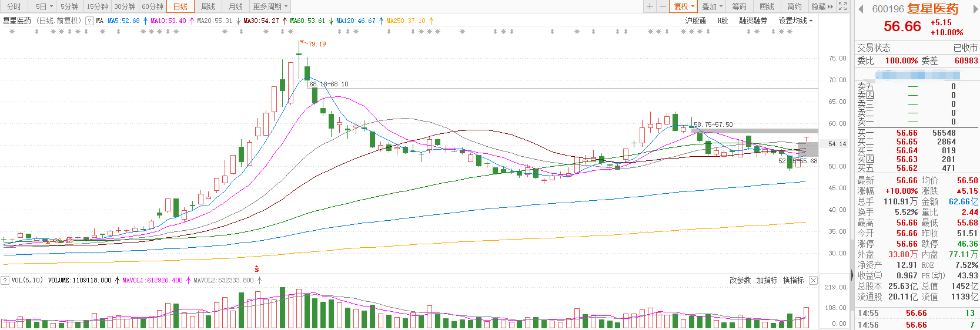Click the zoom in plus icon
This screenshot has width=980, height=330.
pyautogui.click(x=650, y=6)
